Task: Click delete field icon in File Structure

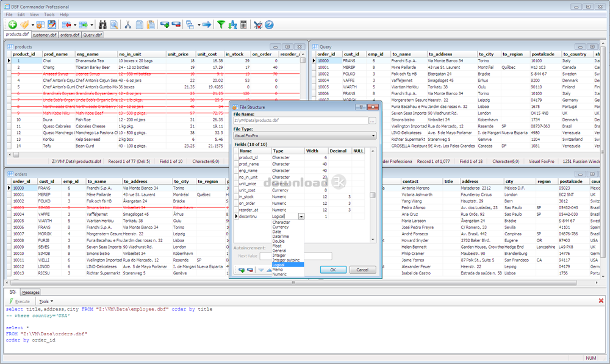Action: (x=250, y=270)
